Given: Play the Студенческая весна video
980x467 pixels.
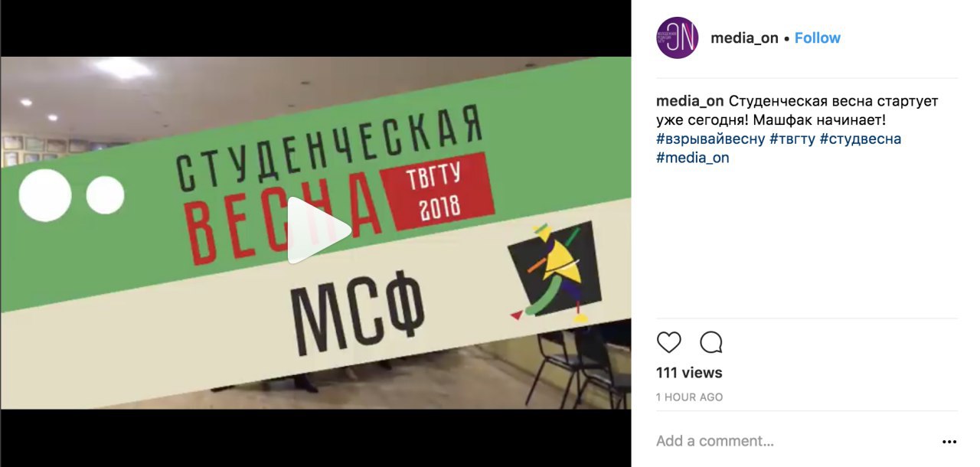Looking at the screenshot, I should (x=318, y=230).
